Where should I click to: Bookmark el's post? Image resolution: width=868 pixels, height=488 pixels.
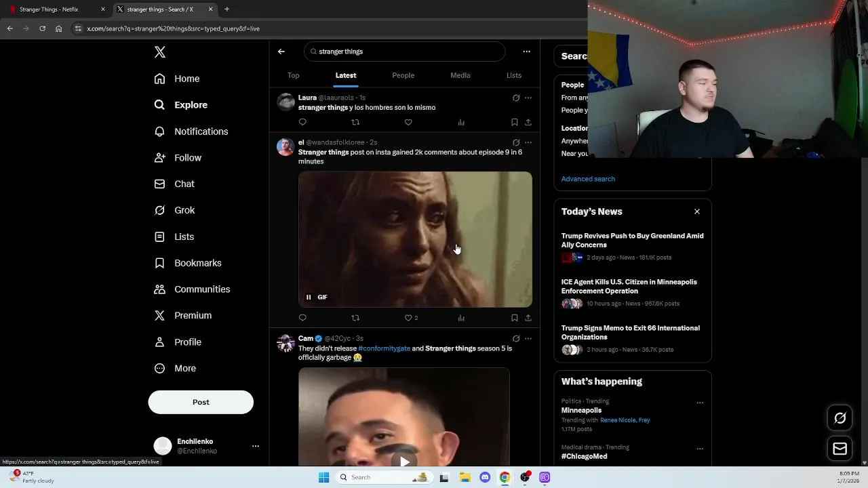click(515, 318)
